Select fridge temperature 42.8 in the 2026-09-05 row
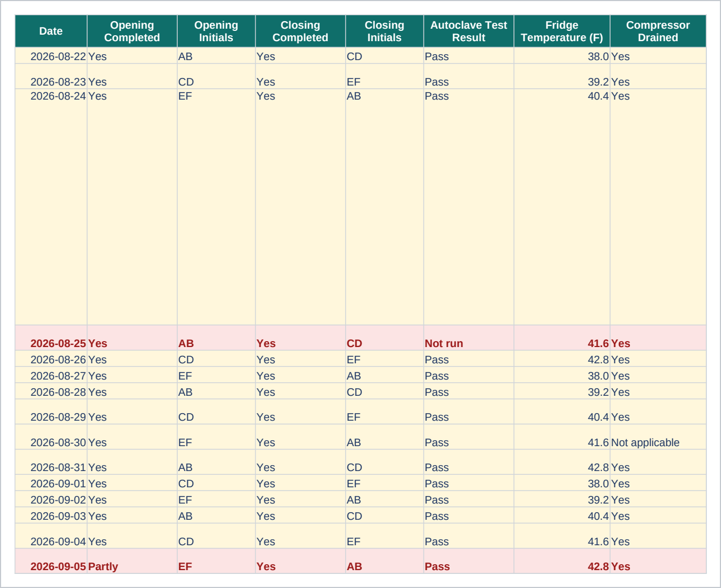 pyautogui.click(x=562, y=561)
